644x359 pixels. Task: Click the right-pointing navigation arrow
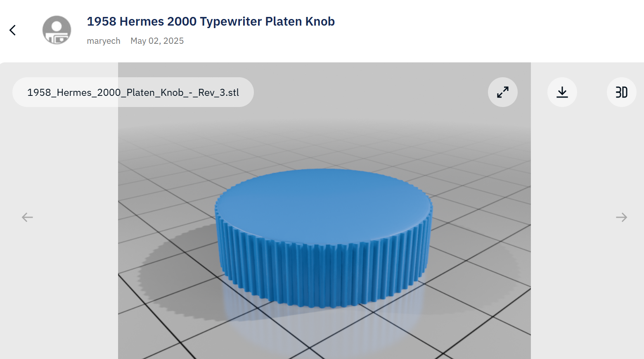622,217
